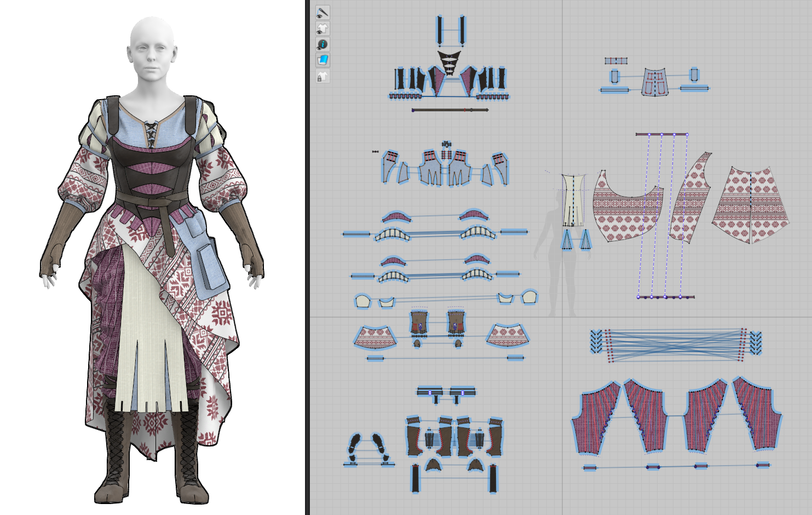Click the long dark belt strip pattern
This screenshot has width=812, height=515.
(x=449, y=110)
